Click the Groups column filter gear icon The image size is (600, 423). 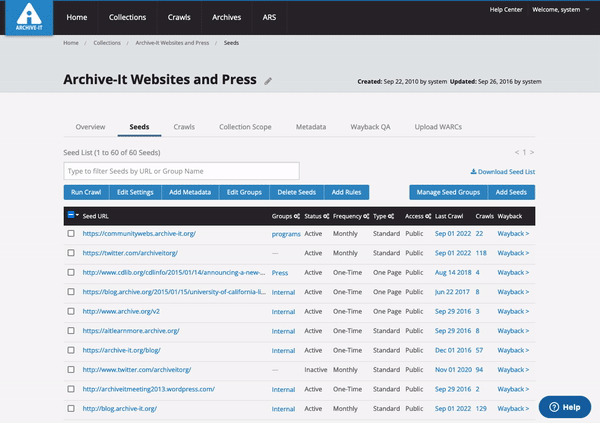(296, 216)
